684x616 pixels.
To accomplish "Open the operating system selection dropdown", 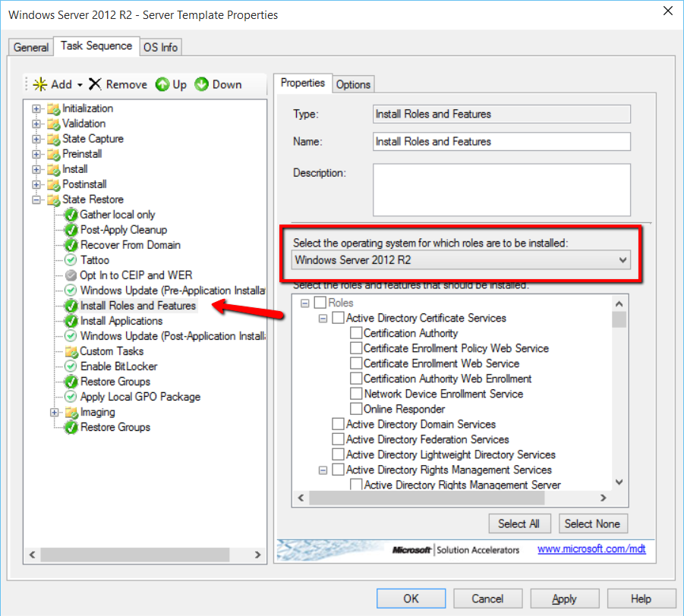I will point(623,260).
